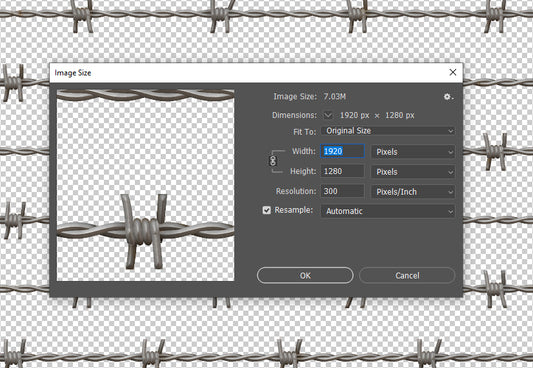The width and height of the screenshot is (533, 368).
Task: Open the gear settings menu in dialog
Action: pos(448,97)
